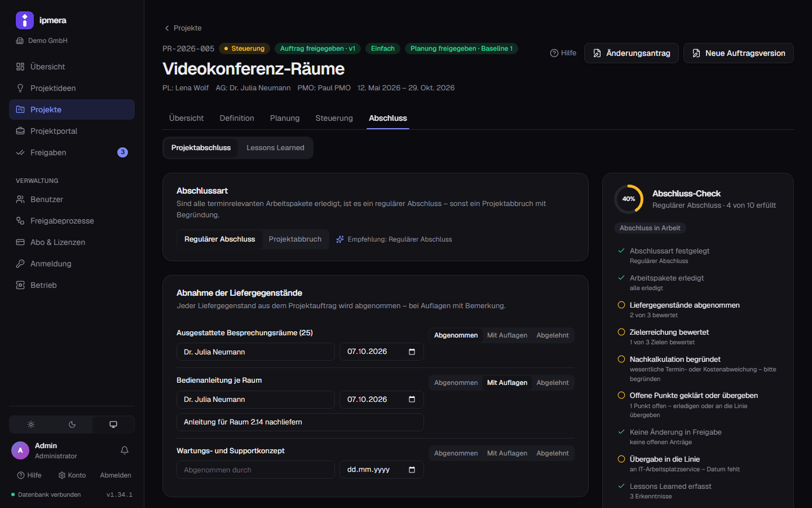Image resolution: width=812 pixels, height=508 pixels.
Task: Click the Admin avatar icon
Action: pos(20,450)
